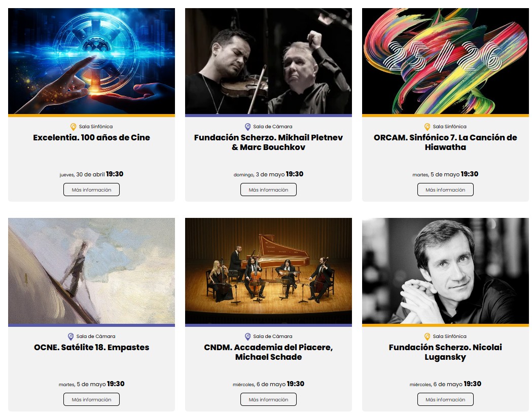Click venue pin icon on Nicolai Lugansky card
The height and width of the screenshot is (413, 532).
(427, 336)
